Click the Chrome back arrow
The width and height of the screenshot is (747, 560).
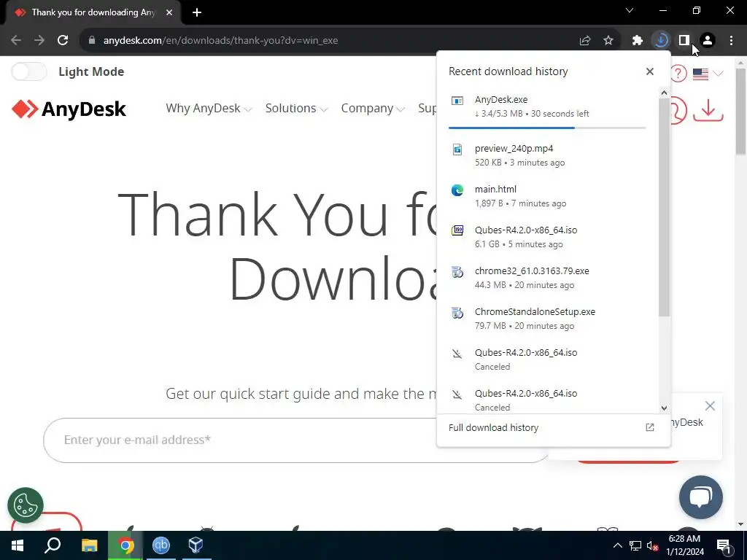click(x=16, y=41)
